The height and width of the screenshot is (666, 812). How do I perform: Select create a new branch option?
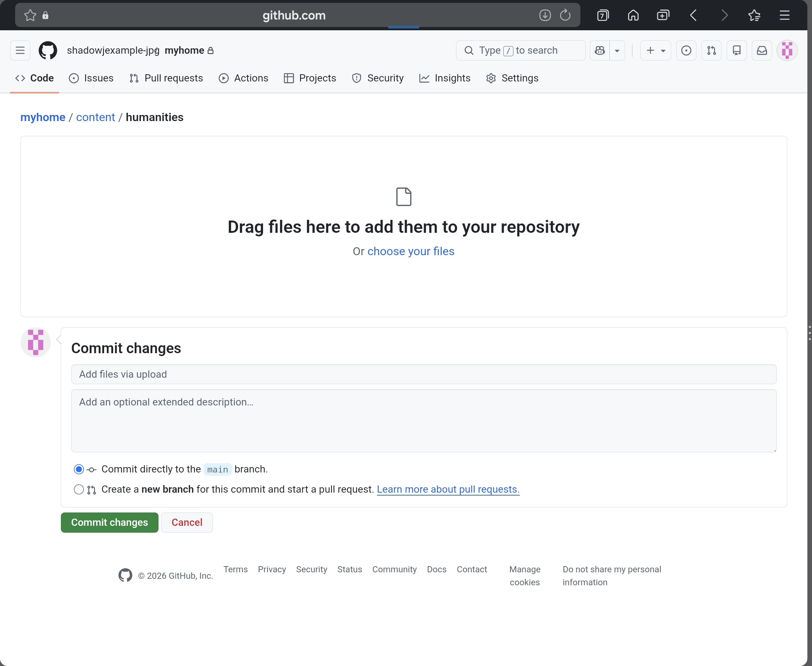tap(79, 489)
